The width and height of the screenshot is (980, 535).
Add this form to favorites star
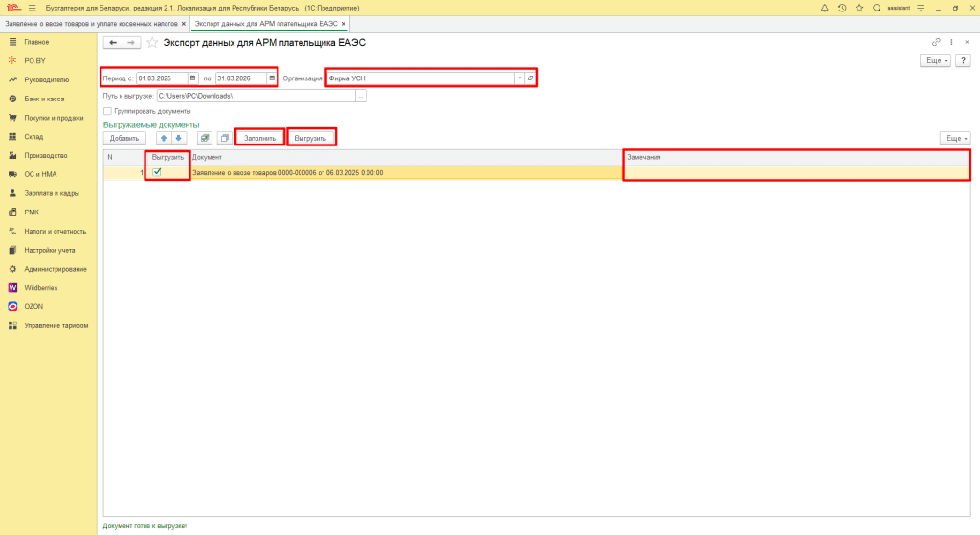pyautogui.click(x=152, y=42)
